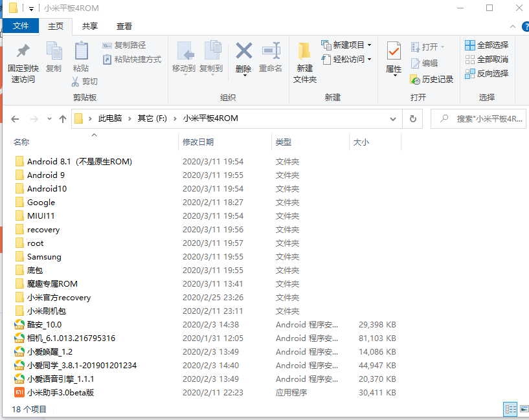The height and width of the screenshot is (420, 529).
Task: Click the Properties (属性) checkmark icon
Action: (x=394, y=52)
